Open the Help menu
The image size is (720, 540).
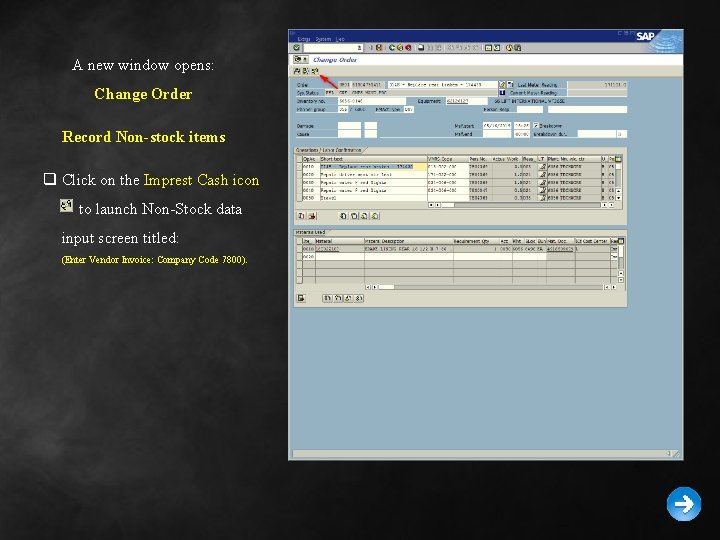340,39
